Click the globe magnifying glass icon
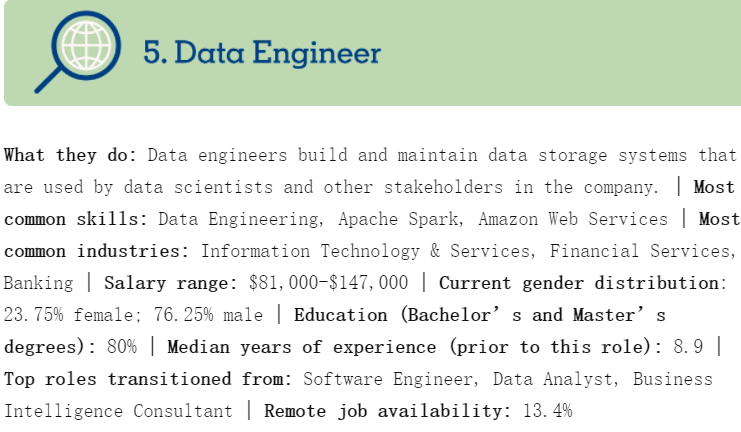 coord(78,52)
